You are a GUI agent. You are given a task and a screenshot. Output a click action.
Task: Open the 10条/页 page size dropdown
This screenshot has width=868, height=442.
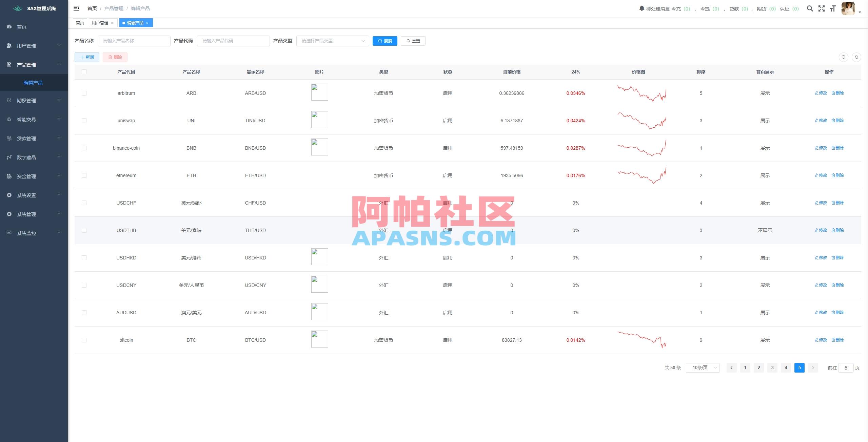pyautogui.click(x=703, y=367)
